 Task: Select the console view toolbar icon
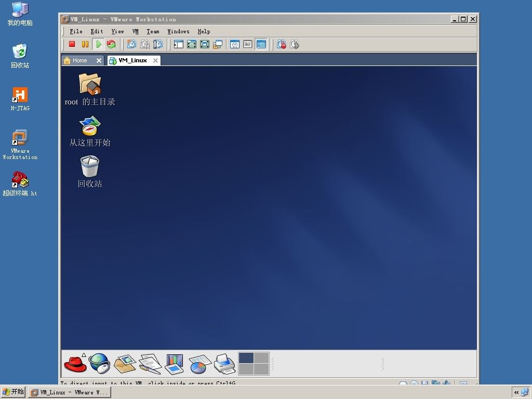point(261,44)
